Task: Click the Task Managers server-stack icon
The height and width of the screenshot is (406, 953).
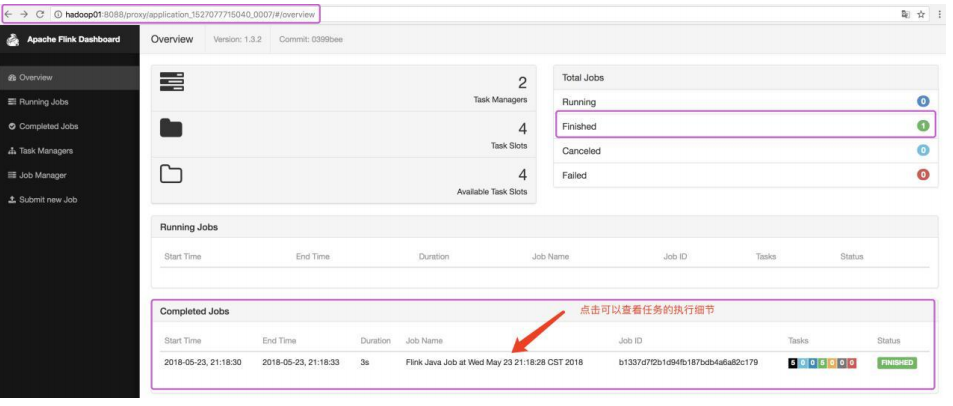Action: tap(172, 81)
